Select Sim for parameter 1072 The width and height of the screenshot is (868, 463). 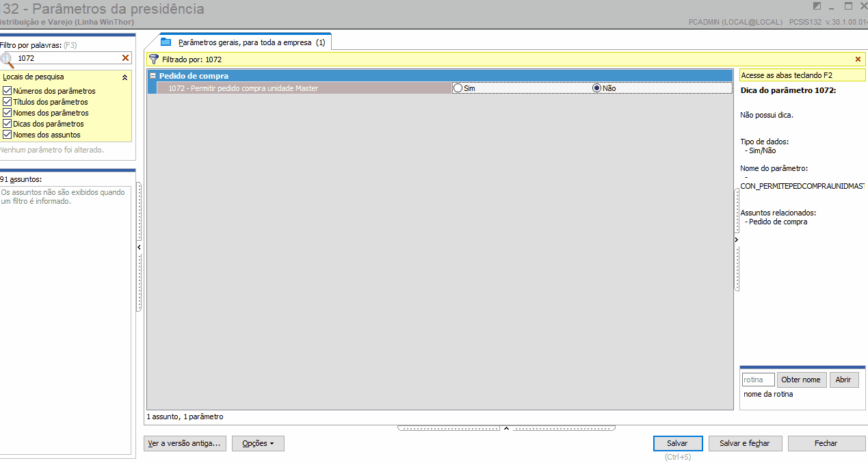458,88
